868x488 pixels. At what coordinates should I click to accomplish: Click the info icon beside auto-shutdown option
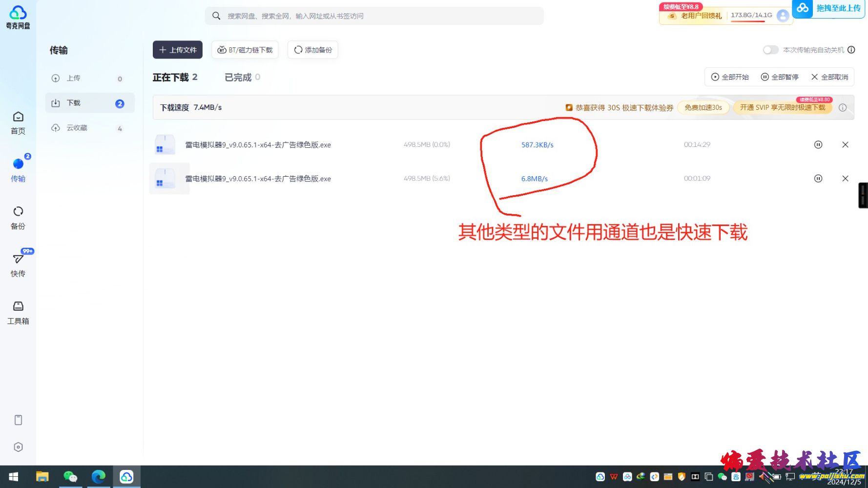point(851,50)
